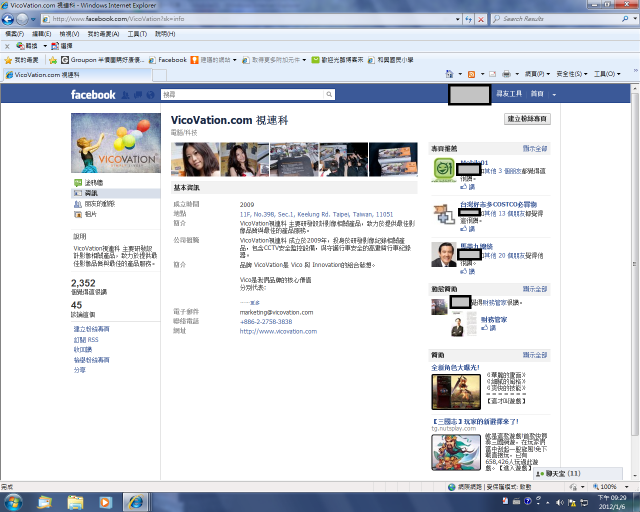Open the Safety (安全性) dropdown menu

(572, 74)
